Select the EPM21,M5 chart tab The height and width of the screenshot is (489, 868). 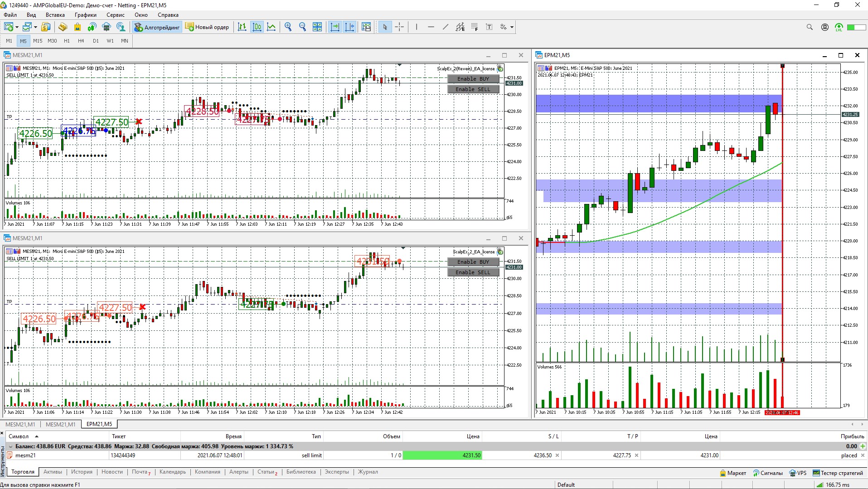pos(99,424)
